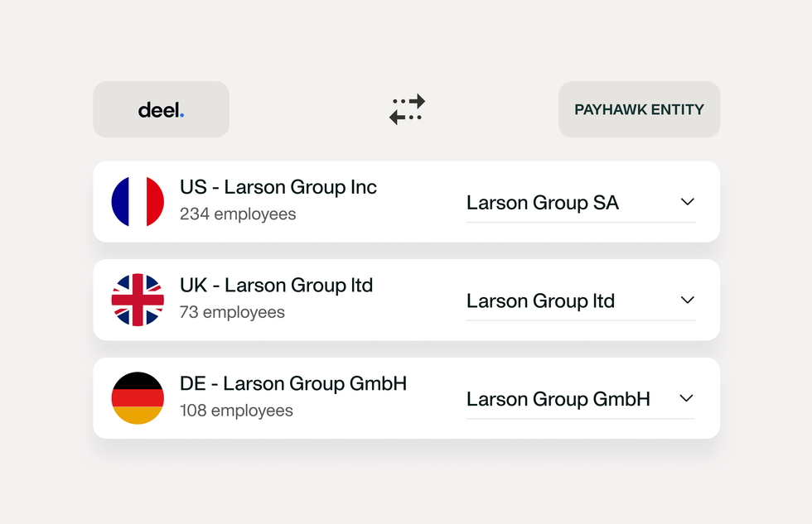The height and width of the screenshot is (524, 812).
Task: Click the Deel logo badge
Action: tap(161, 108)
